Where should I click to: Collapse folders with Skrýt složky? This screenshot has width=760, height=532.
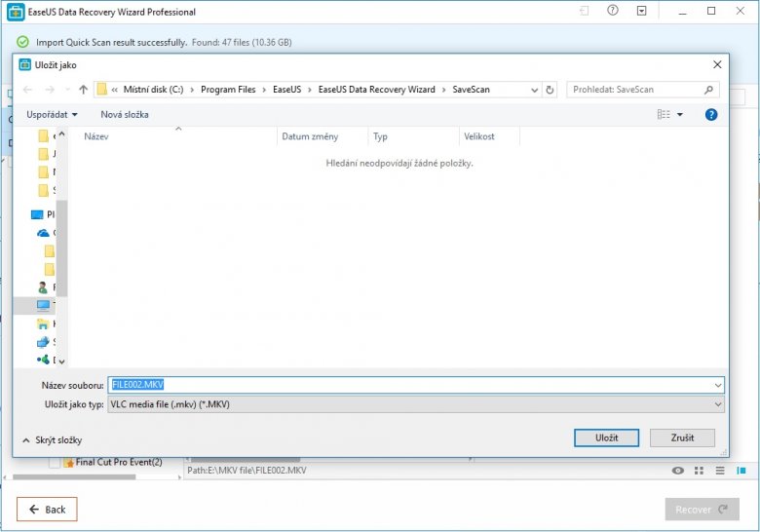point(53,440)
